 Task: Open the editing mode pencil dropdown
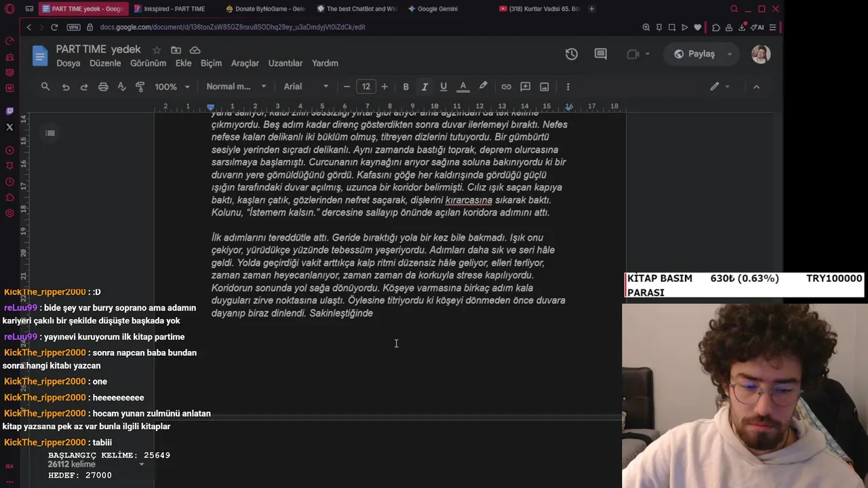(x=719, y=87)
